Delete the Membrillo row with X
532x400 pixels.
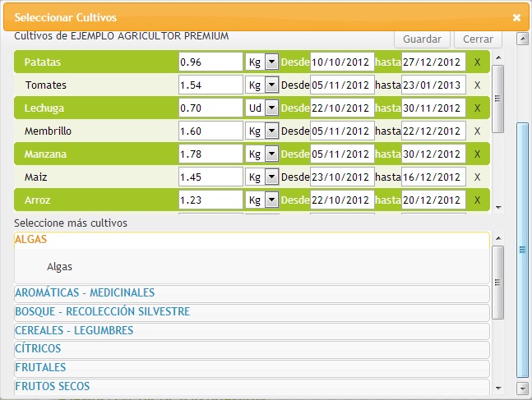[x=477, y=131]
